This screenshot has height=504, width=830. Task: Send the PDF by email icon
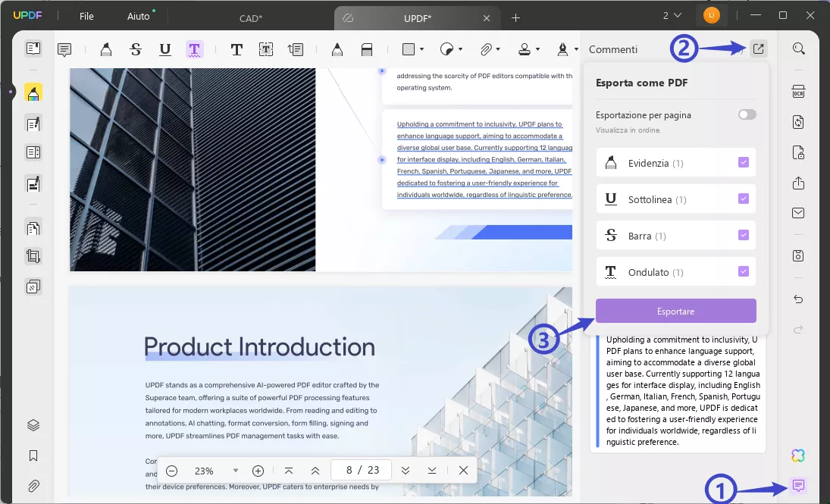pyautogui.click(x=798, y=213)
